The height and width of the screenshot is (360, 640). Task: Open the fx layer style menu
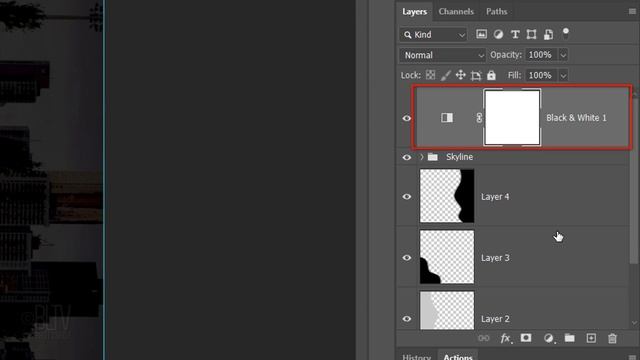click(506, 338)
